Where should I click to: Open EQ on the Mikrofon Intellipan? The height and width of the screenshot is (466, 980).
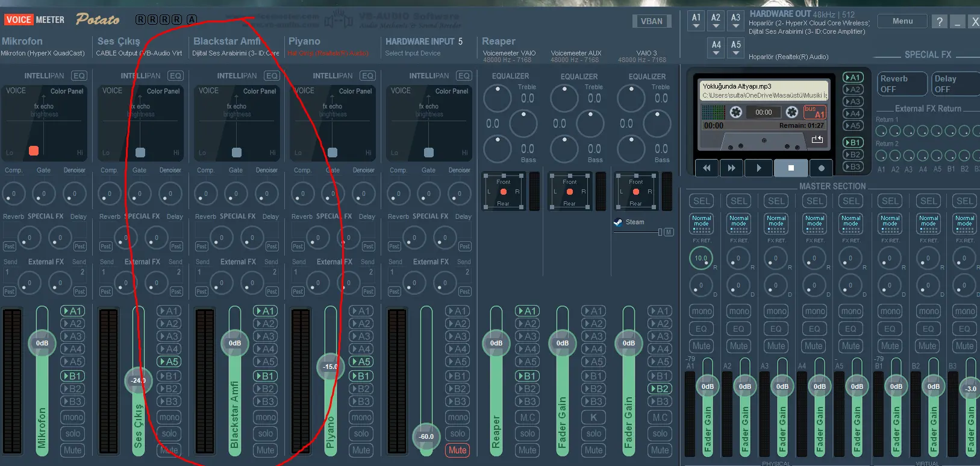tap(79, 75)
